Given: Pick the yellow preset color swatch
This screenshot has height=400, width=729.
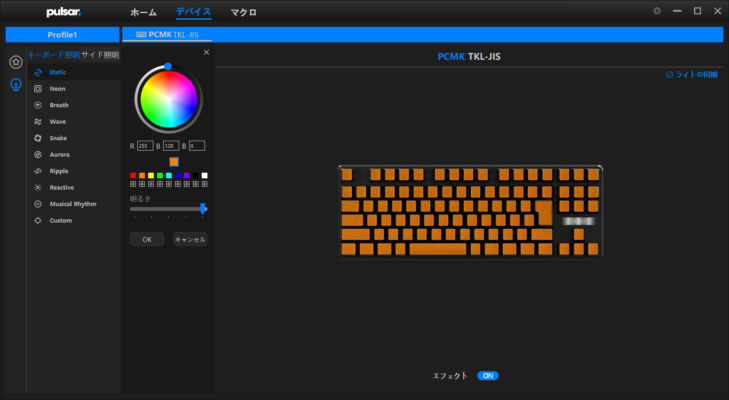Looking at the screenshot, I should point(151,175).
